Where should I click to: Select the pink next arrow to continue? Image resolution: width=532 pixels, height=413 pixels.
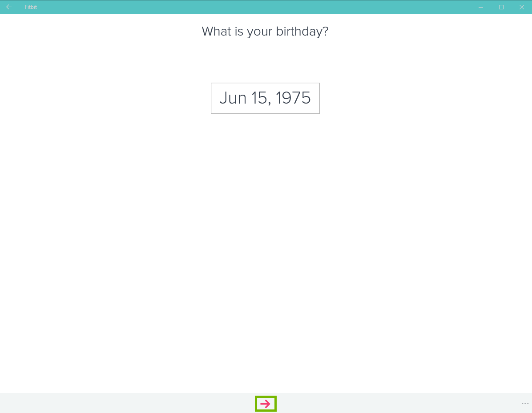pyautogui.click(x=266, y=404)
